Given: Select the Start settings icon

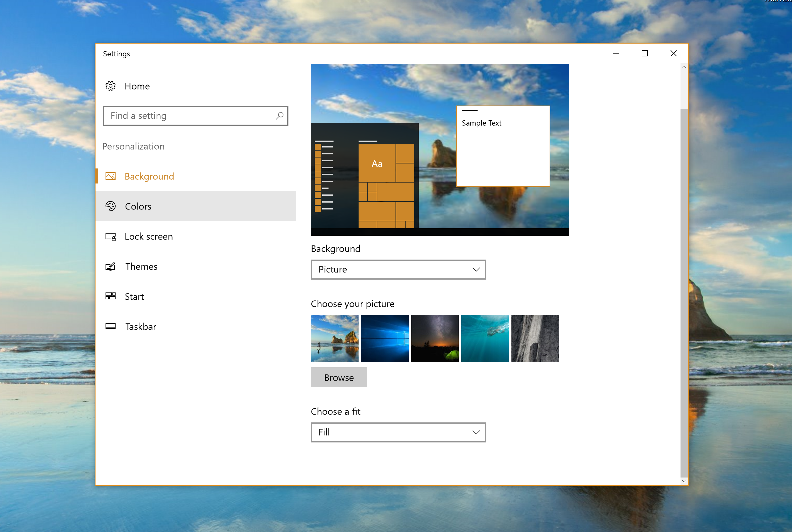Looking at the screenshot, I should pyautogui.click(x=111, y=296).
